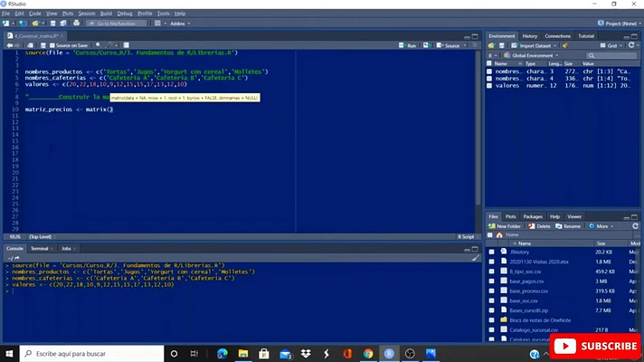Save current script using editor disk icon
Image resolution: width=644 pixels, height=362 pixels.
[x=43, y=45]
